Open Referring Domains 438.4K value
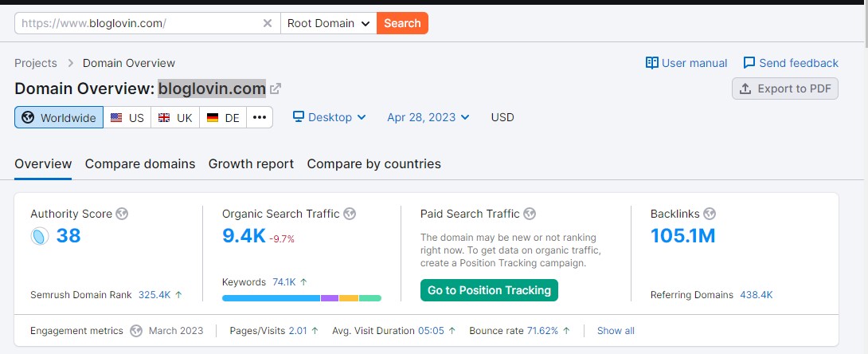This screenshot has width=868, height=354. (x=757, y=295)
